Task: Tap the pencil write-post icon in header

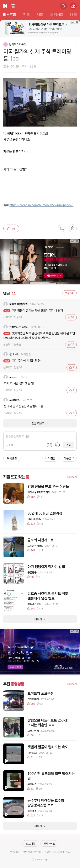Action: pos(73,6)
